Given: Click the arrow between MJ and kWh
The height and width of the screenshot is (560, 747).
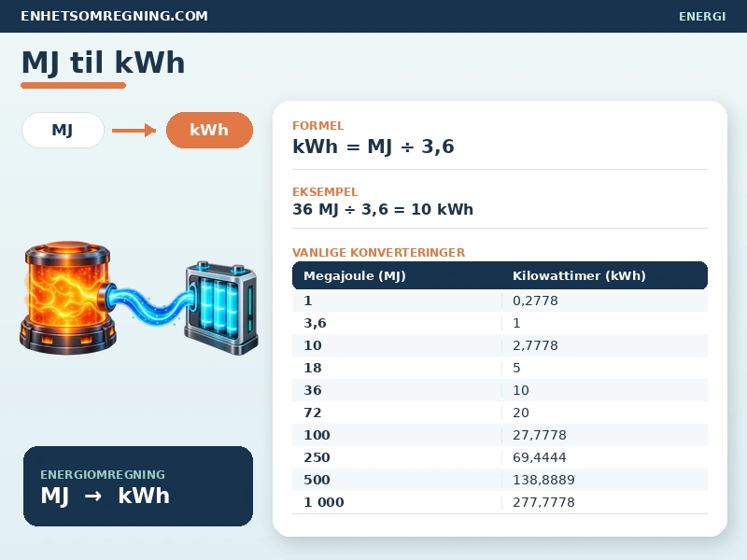Looking at the screenshot, I should tap(134, 130).
